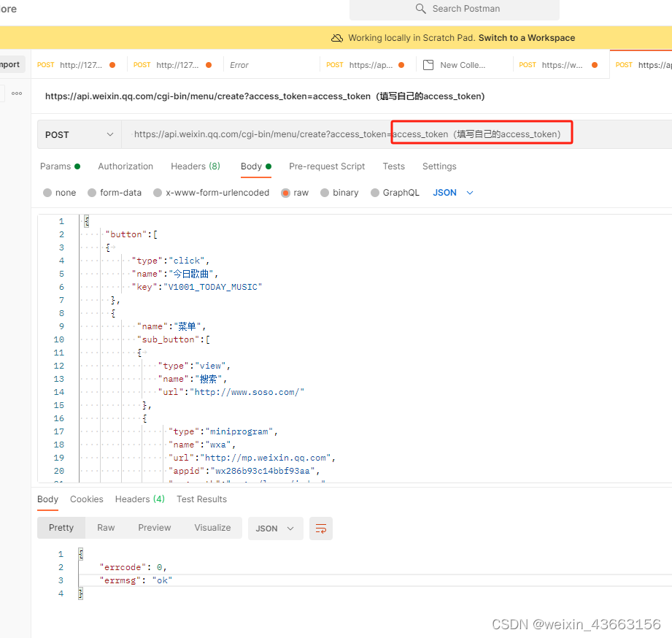Screen dimensions: 672x638
Task: Click the request URL input field
Action: tap(396, 134)
